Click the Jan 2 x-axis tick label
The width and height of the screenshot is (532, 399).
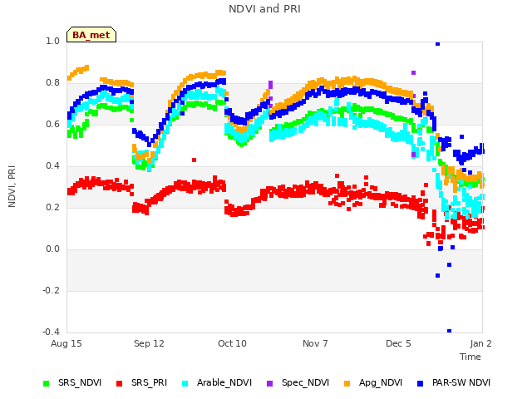pyautogui.click(x=480, y=343)
